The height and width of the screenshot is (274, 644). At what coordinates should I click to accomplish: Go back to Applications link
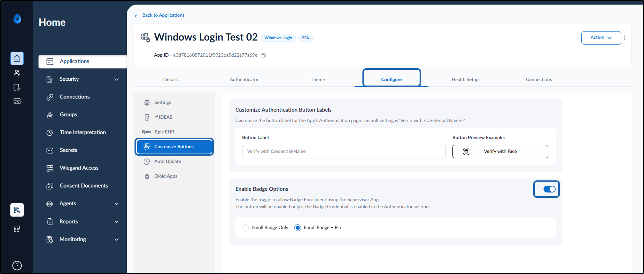click(x=163, y=15)
